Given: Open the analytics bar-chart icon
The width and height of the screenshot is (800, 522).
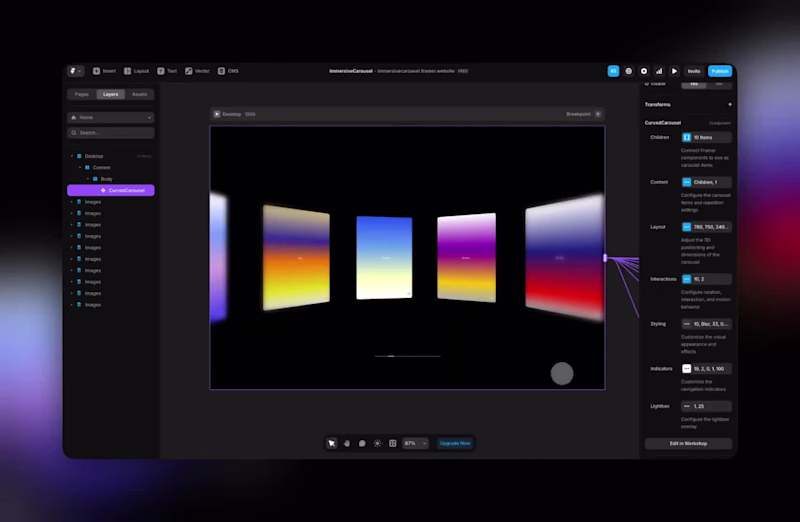Looking at the screenshot, I should [659, 71].
